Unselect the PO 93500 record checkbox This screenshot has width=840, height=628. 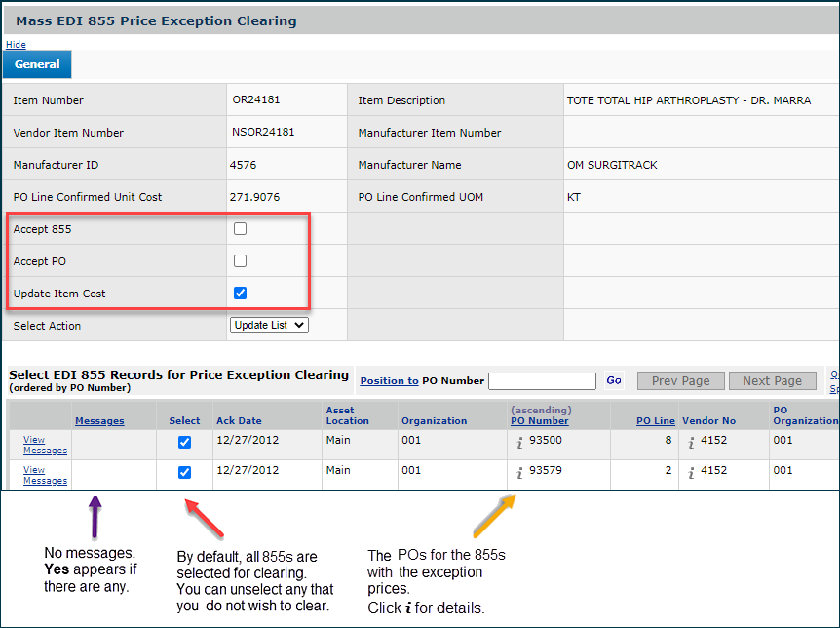tap(185, 442)
